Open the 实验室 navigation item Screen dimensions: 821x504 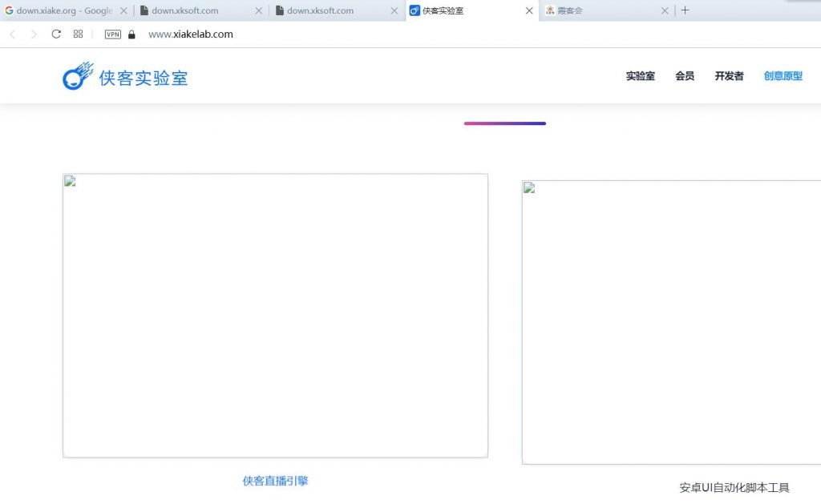640,75
